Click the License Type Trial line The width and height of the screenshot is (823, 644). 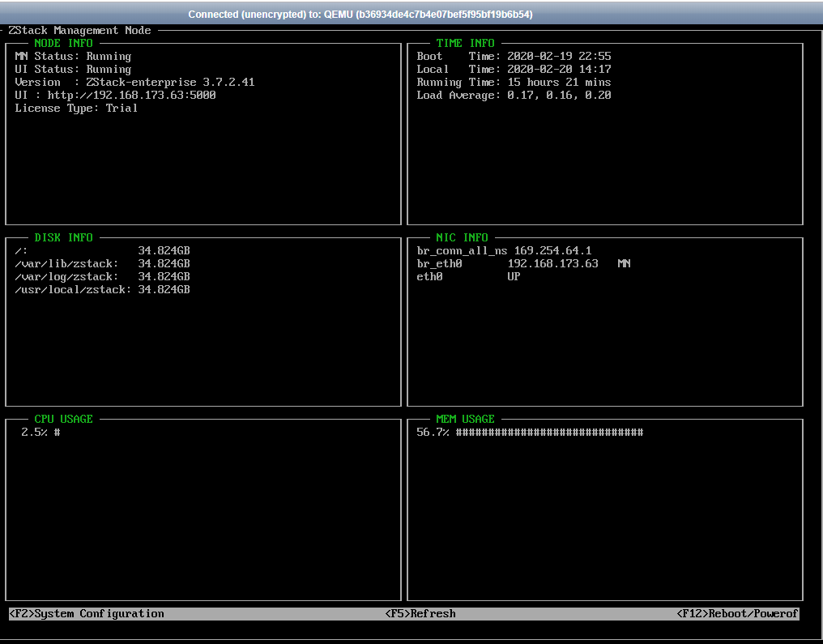[76, 108]
